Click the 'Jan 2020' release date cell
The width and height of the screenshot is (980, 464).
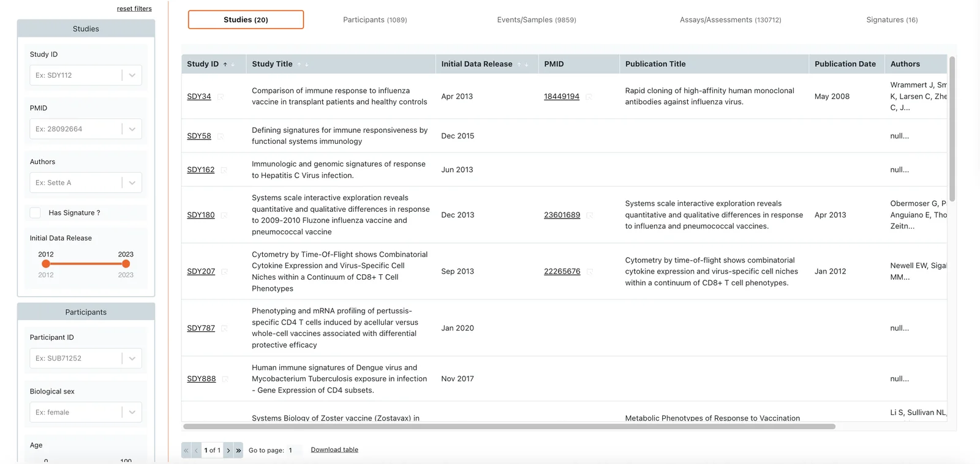458,329
